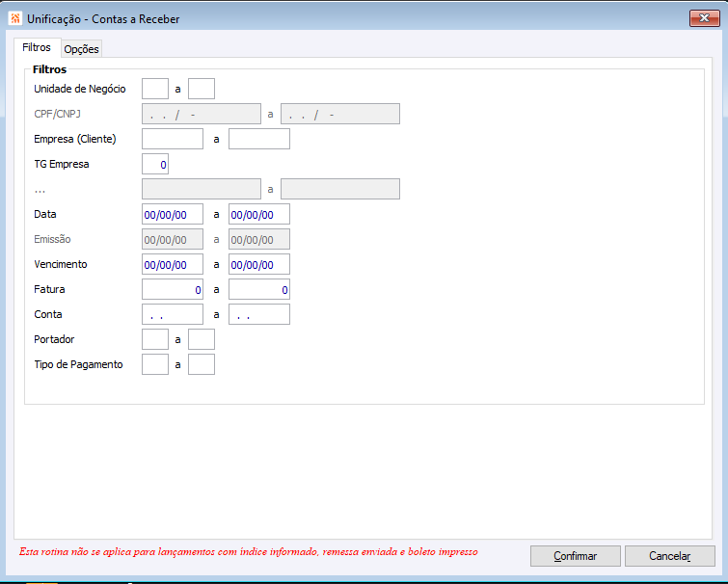
Task: Click the 'Portador' label
Action: click(54, 339)
